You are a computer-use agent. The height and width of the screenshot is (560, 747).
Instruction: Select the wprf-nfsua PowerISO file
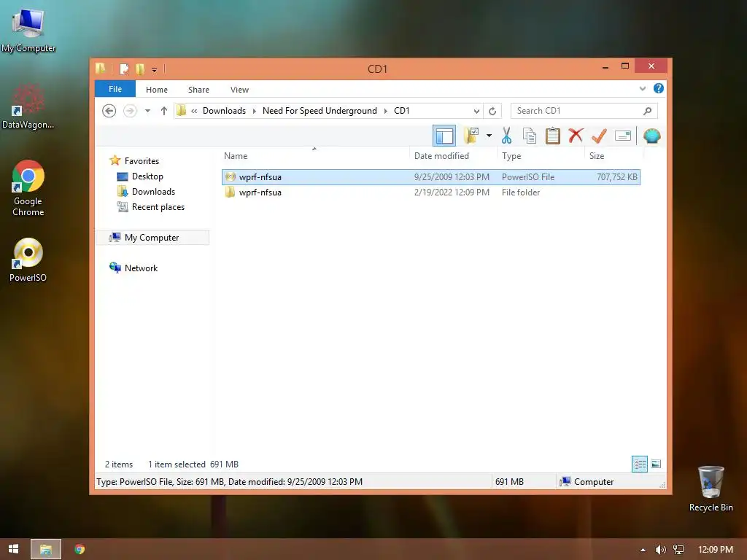click(430, 176)
